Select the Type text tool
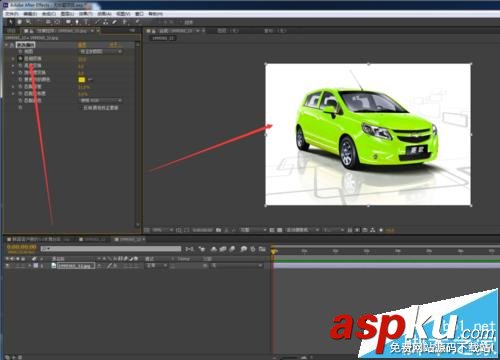Image resolution: width=500 pixels, height=360 pixels. [86, 22]
